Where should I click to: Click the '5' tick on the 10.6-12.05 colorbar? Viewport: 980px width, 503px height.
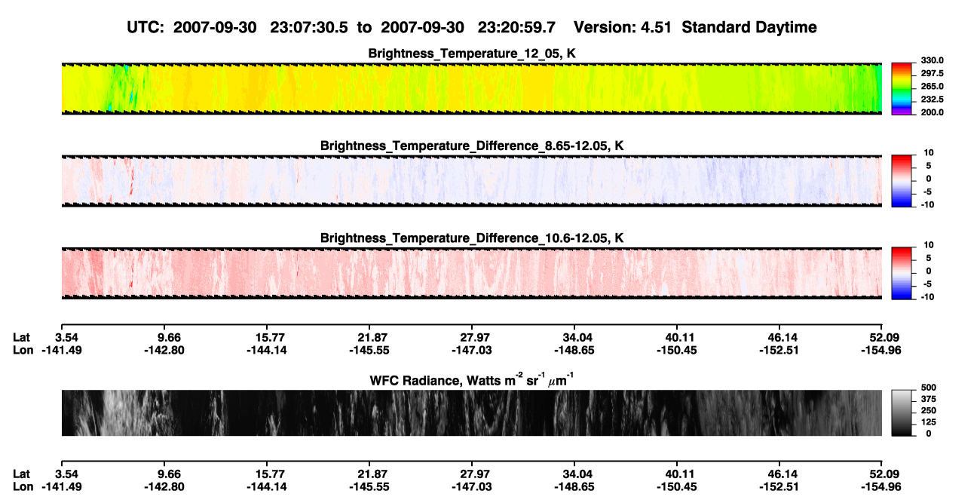point(929,259)
